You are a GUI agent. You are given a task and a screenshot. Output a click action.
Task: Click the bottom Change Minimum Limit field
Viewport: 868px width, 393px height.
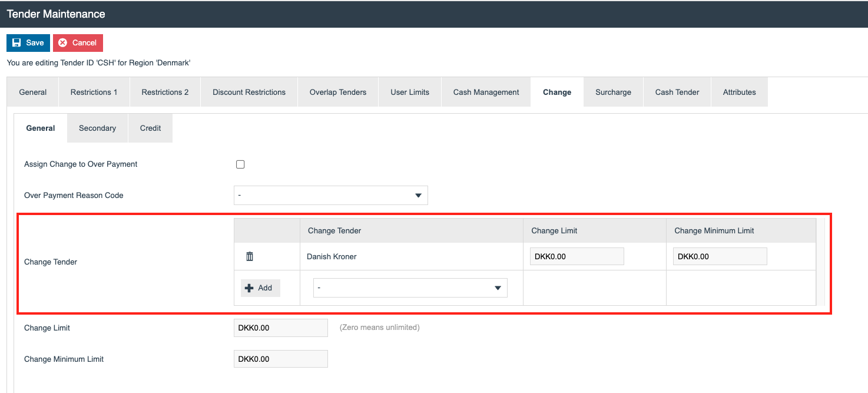pos(281,359)
